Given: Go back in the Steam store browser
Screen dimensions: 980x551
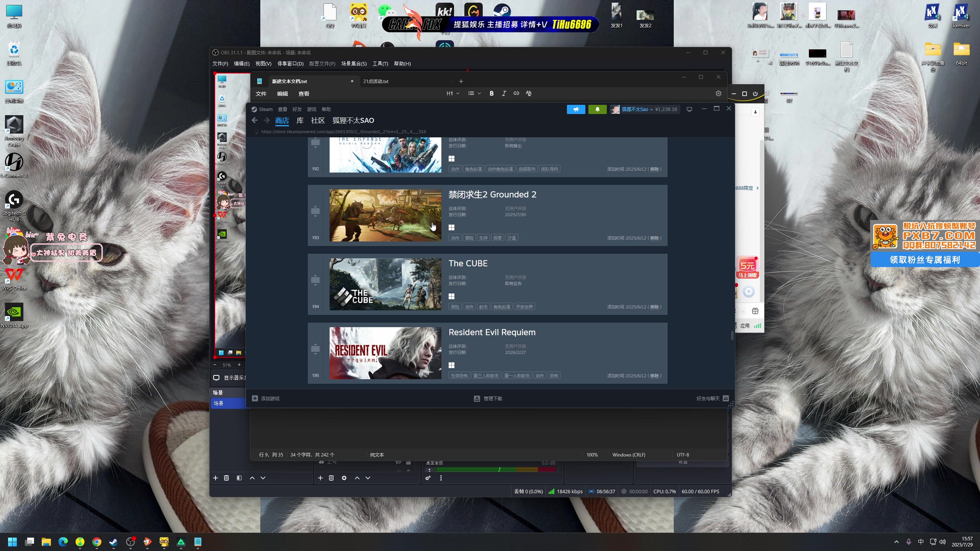Looking at the screenshot, I should [255, 121].
